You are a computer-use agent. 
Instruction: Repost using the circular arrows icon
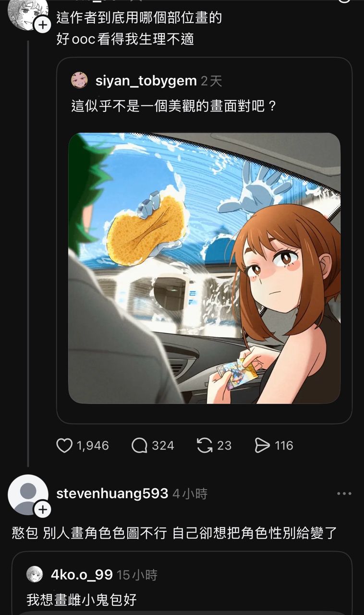[205, 446]
